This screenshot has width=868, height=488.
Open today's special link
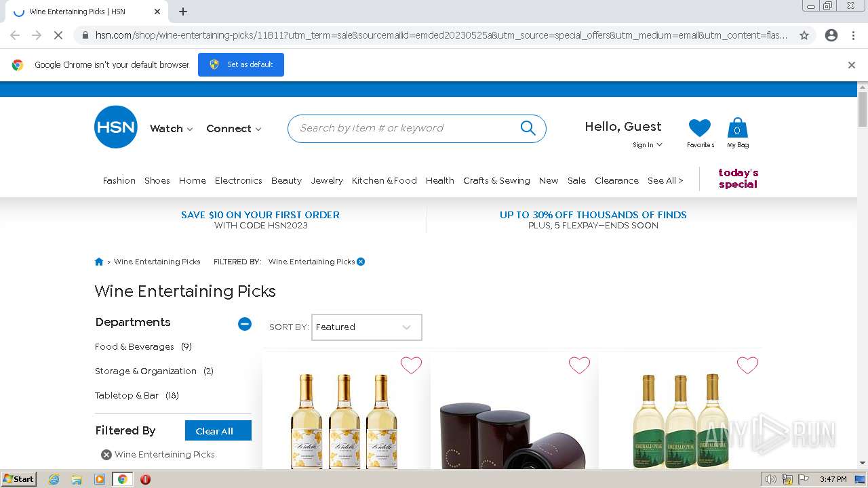coord(738,178)
